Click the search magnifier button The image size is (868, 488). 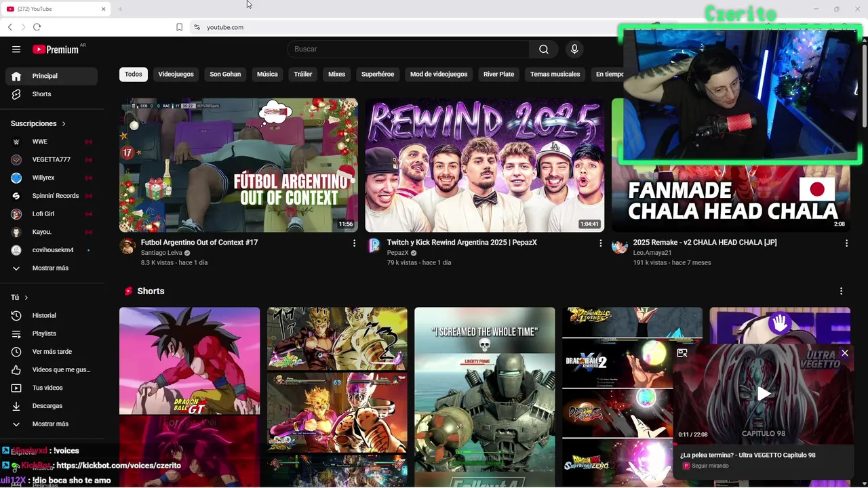(544, 49)
